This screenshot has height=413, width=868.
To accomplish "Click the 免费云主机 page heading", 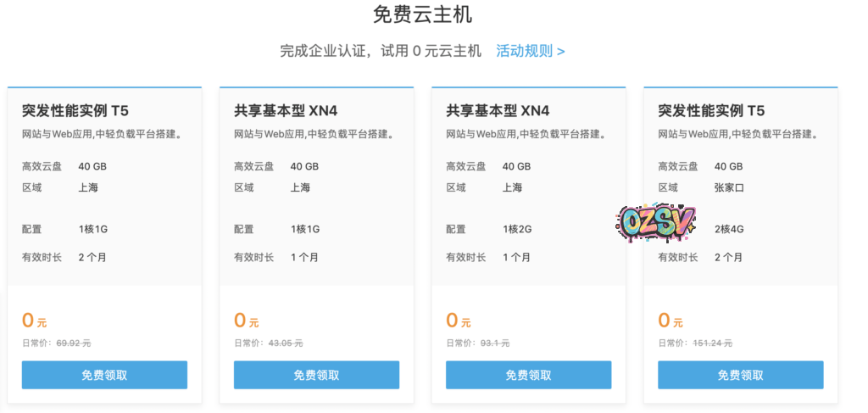I will 423,14.
